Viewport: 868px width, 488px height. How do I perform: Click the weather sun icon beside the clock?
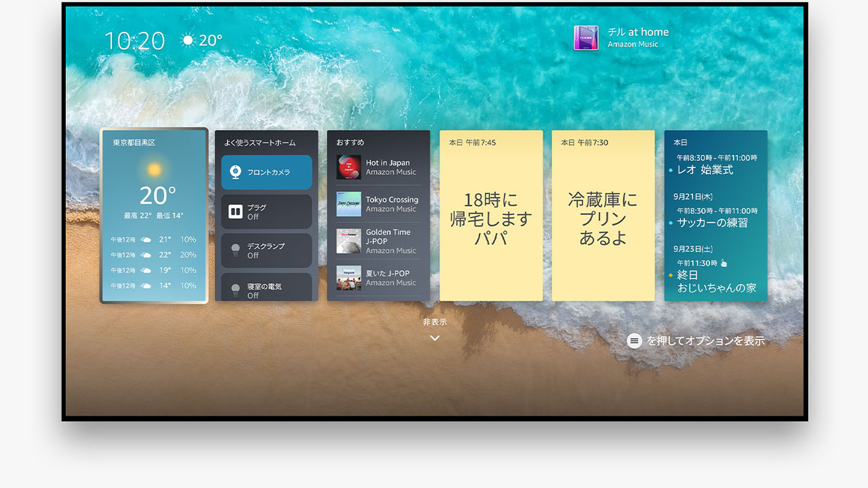click(187, 41)
